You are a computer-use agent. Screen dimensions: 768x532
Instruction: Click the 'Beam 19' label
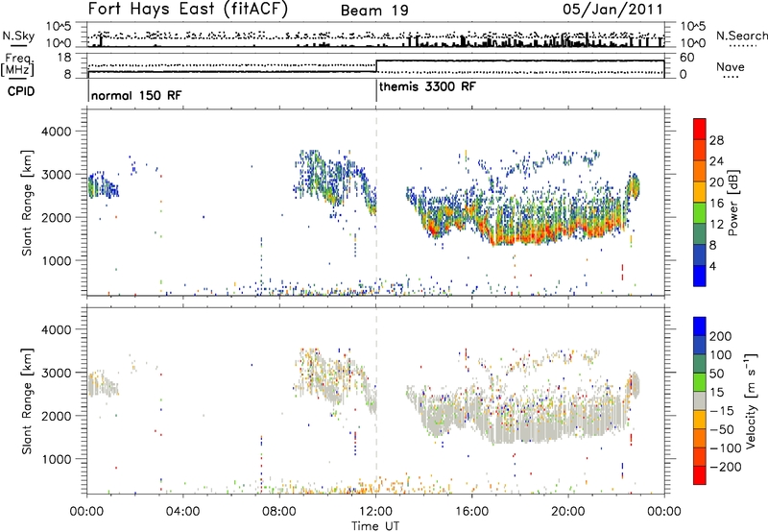(x=374, y=11)
